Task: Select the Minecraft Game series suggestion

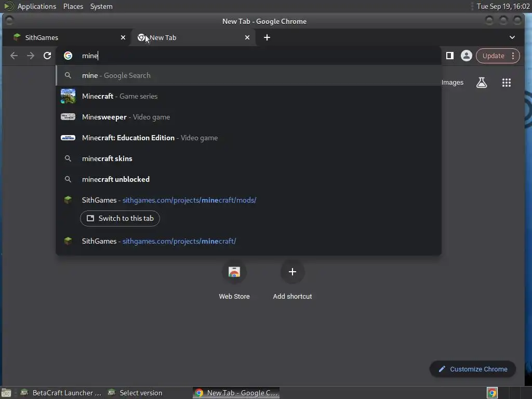Action: pos(248,96)
